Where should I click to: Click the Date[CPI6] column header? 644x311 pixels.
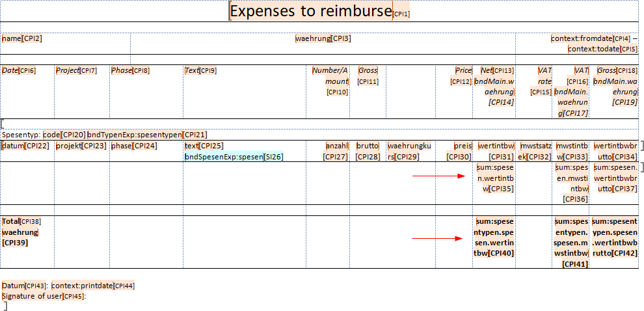click(x=18, y=70)
